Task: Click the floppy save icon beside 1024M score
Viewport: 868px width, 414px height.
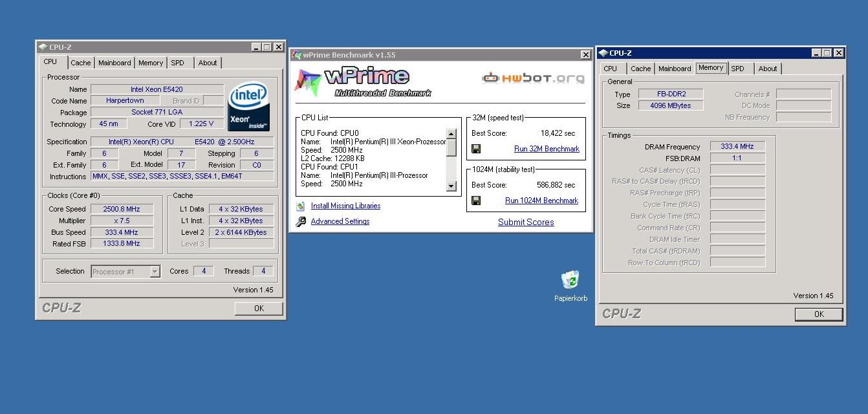Action: point(476,201)
